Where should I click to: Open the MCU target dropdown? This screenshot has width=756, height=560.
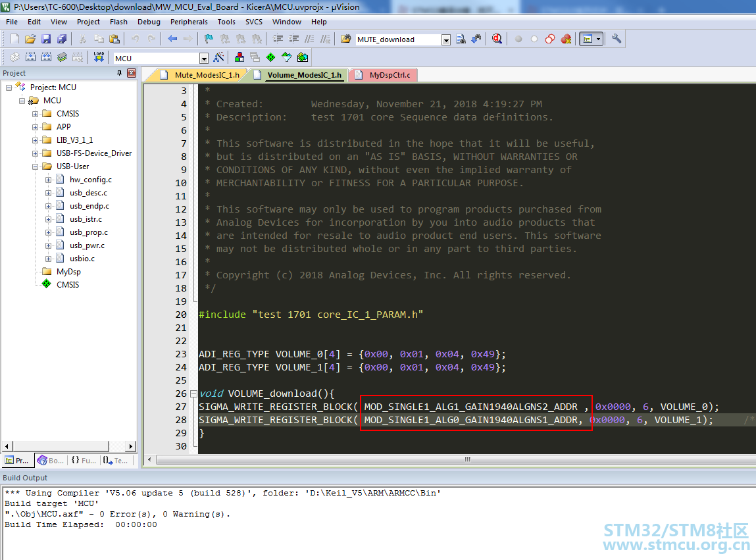204,59
